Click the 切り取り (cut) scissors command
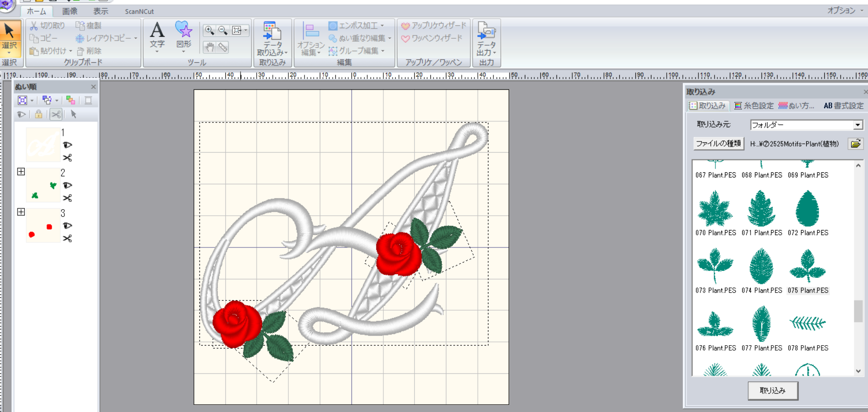The width and height of the screenshot is (868, 412). pos(47,26)
